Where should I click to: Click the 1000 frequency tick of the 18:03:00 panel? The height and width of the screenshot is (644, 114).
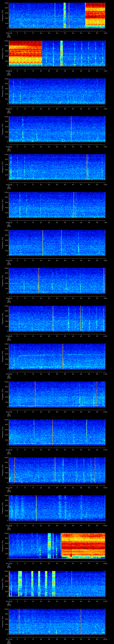point(6,79)
